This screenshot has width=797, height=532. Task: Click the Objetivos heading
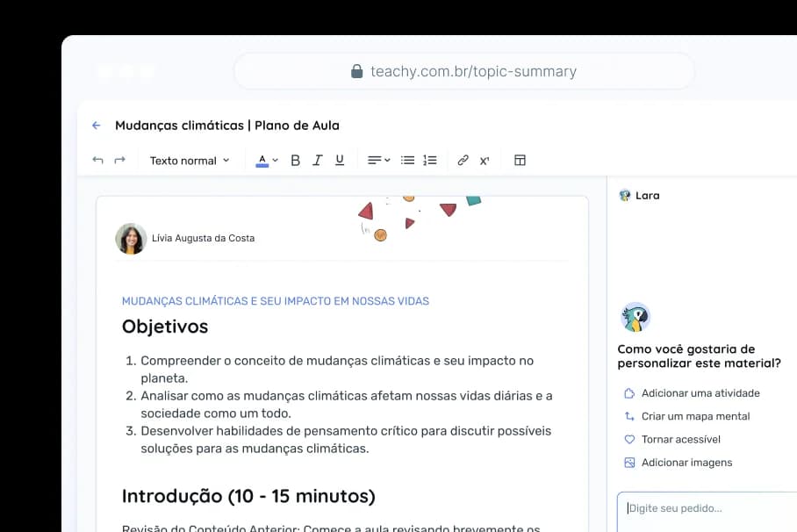(165, 327)
